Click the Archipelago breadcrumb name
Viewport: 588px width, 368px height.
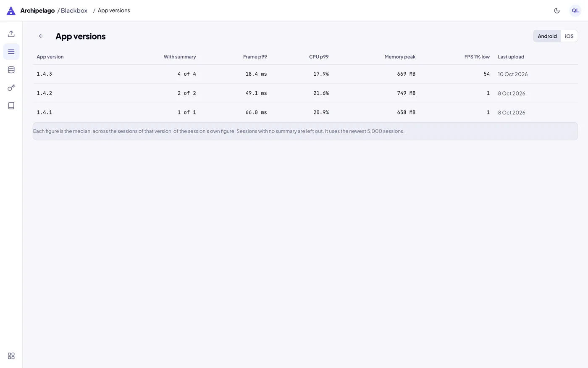(37, 11)
